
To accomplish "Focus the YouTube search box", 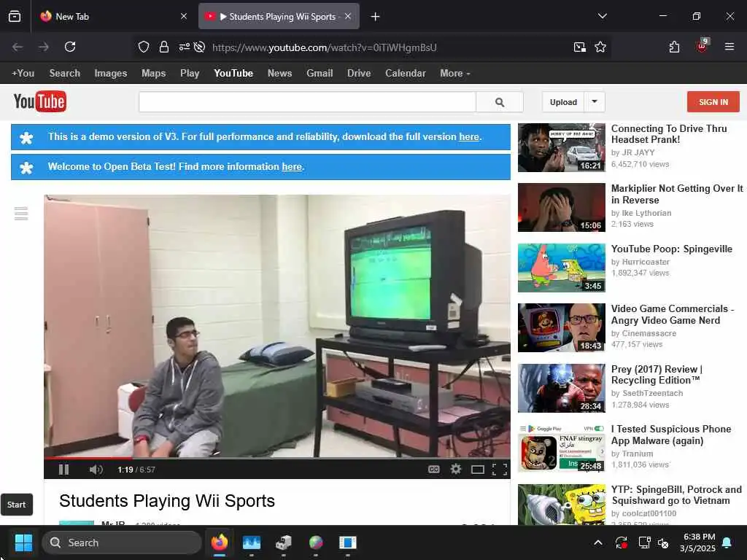I will coord(307,102).
